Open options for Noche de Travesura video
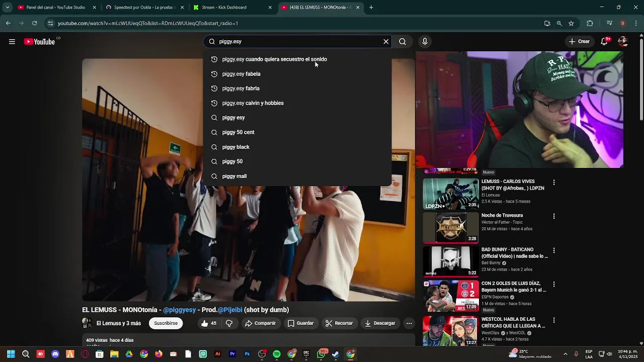The width and height of the screenshot is (644, 362). tap(554, 216)
